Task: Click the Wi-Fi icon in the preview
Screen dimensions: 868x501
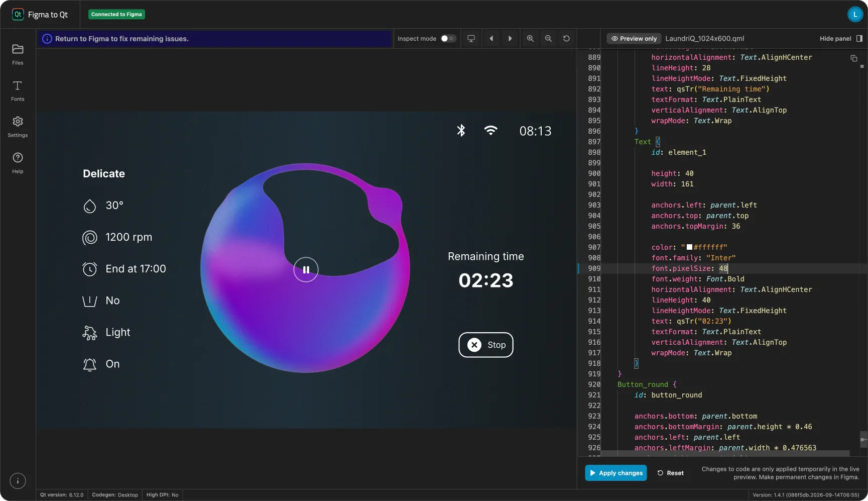Action: point(490,131)
